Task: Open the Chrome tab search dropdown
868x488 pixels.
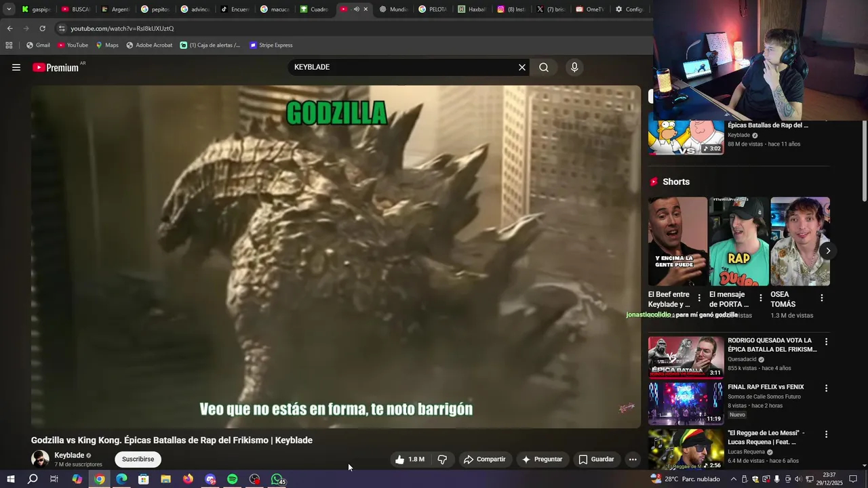Action: (9, 9)
